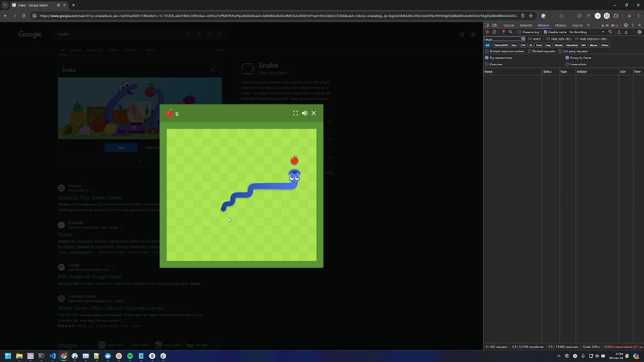Open Spotify from the taskbar

click(130, 356)
